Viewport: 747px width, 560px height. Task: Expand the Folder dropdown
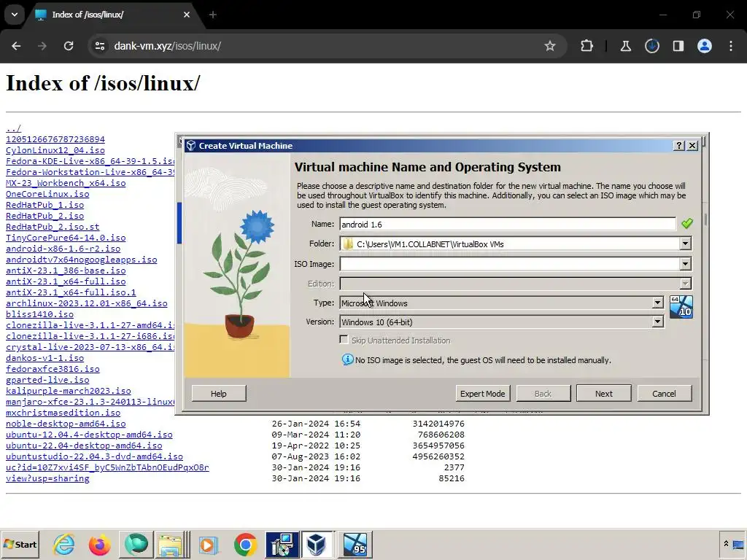[685, 244]
